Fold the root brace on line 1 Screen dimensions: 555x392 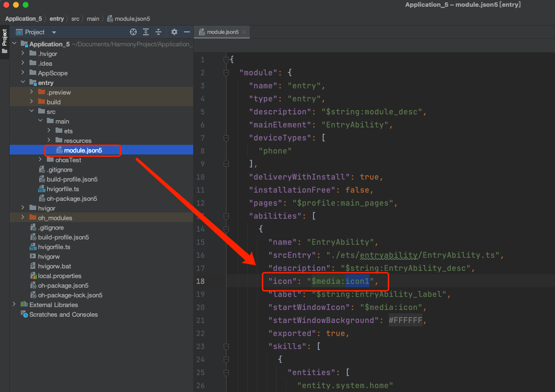[226, 60]
